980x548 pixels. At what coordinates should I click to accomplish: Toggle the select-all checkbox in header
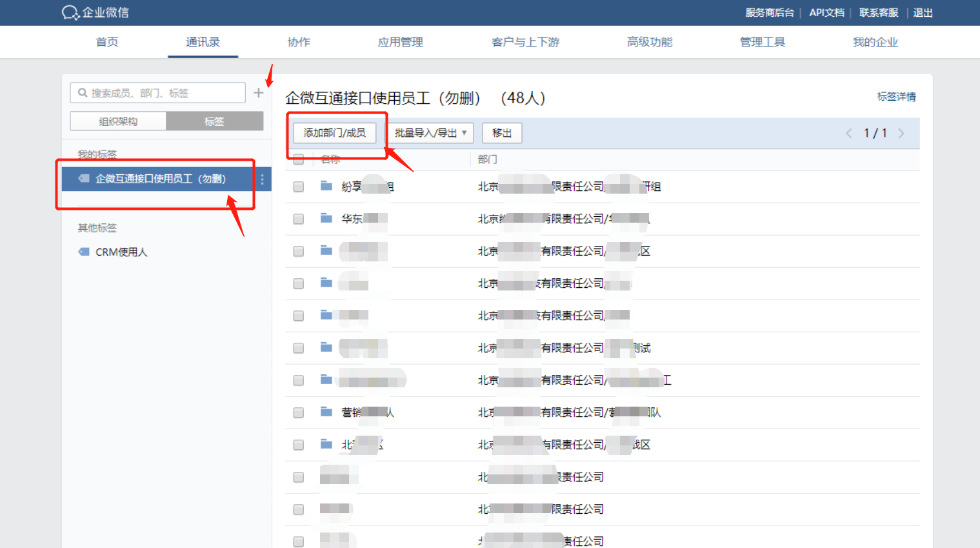coord(298,159)
